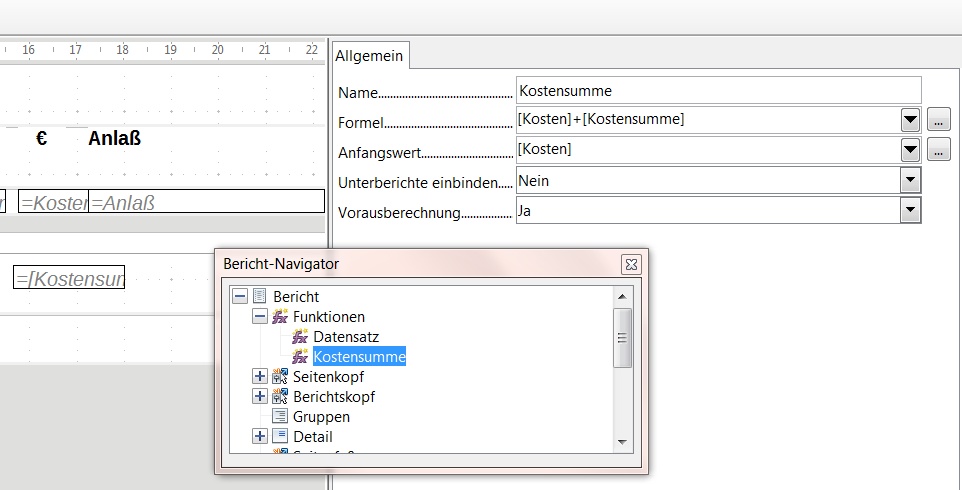Click the Datensatz function icon
Image resolution: width=962 pixels, height=490 pixels.
(300, 337)
